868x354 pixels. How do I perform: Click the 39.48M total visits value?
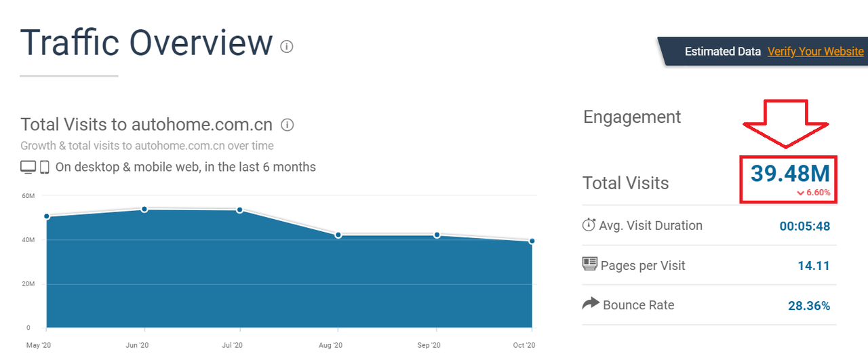(x=790, y=174)
